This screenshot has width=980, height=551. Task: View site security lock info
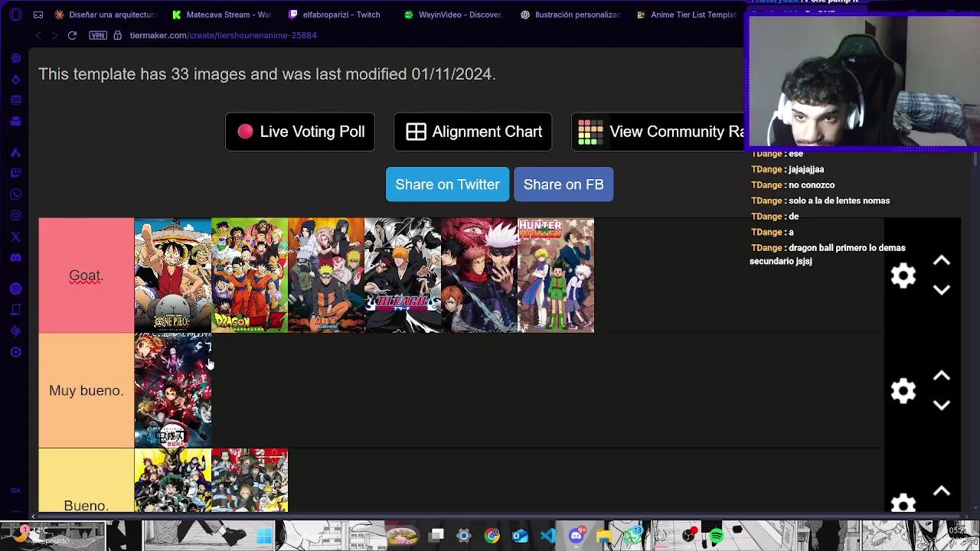(x=117, y=35)
